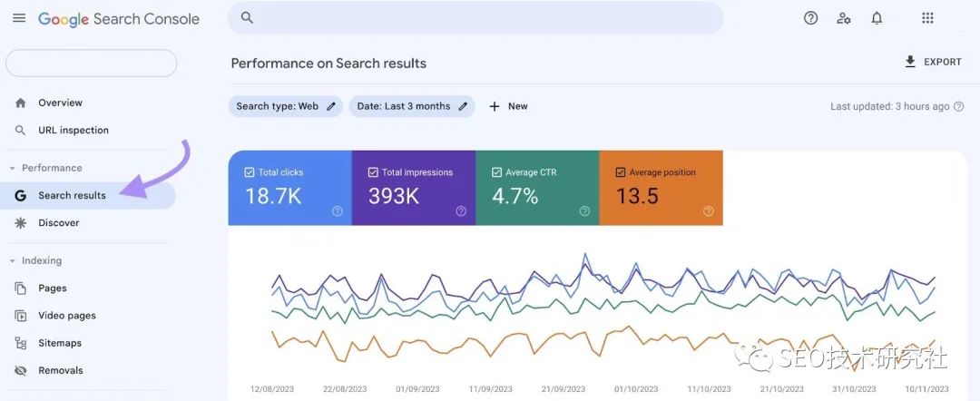Add a New filter
980x401 pixels.
[x=508, y=106]
